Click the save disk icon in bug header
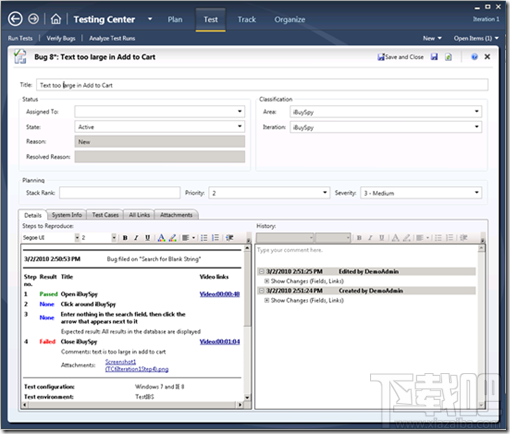 (434, 57)
